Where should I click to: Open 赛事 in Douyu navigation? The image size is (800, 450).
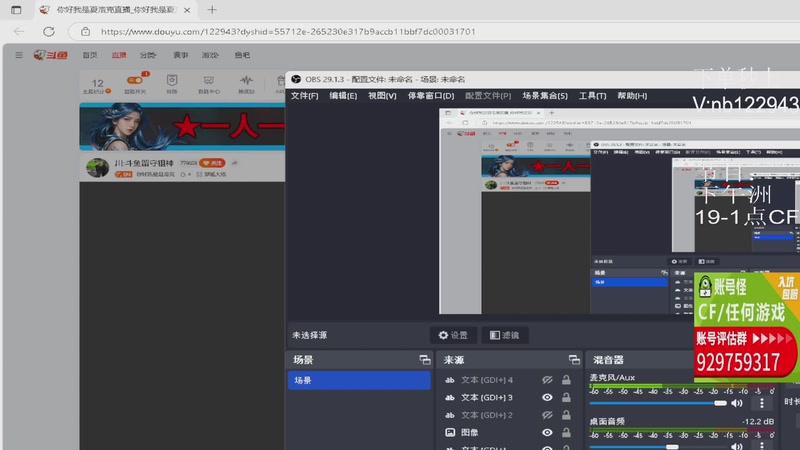click(181, 55)
